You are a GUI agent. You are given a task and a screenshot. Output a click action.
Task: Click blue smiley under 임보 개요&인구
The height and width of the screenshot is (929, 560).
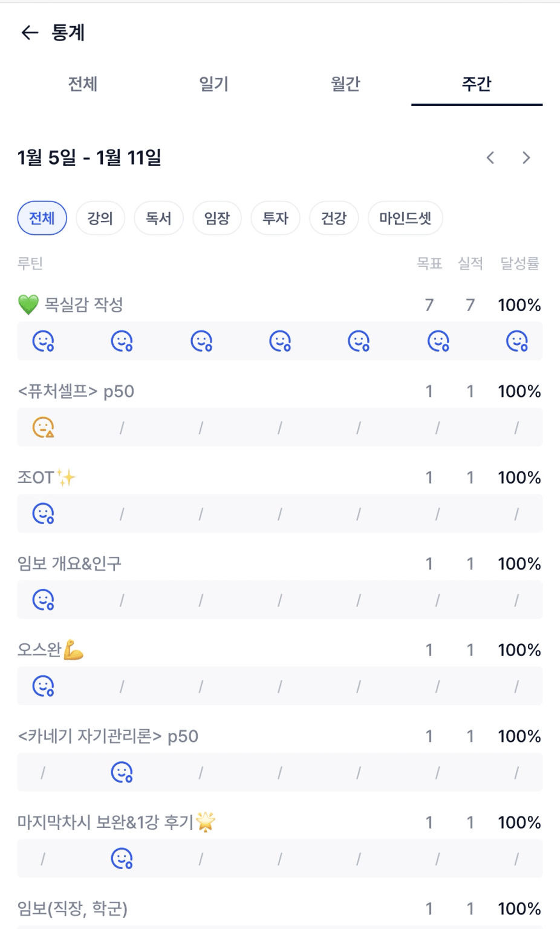(x=43, y=600)
